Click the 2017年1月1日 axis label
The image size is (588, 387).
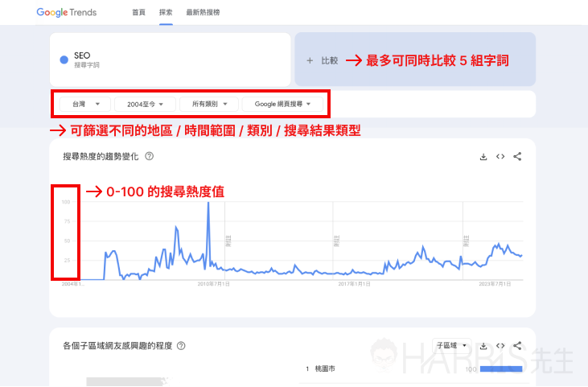click(355, 284)
